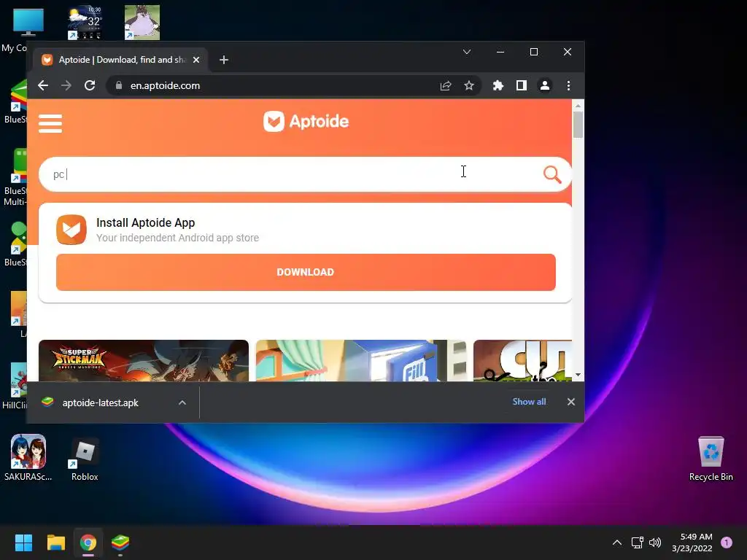Viewport: 747px width, 560px height.
Task: Open the notification badge in taskbar
Action: pos(727,542)
